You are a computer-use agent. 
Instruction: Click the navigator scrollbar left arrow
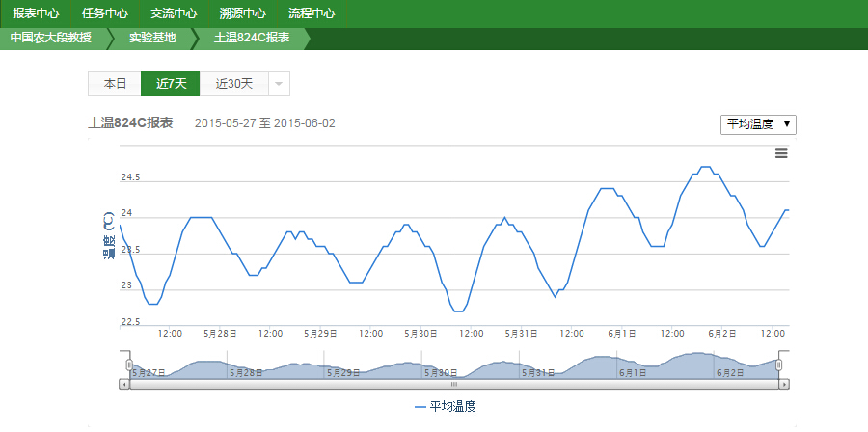point(123,384)
